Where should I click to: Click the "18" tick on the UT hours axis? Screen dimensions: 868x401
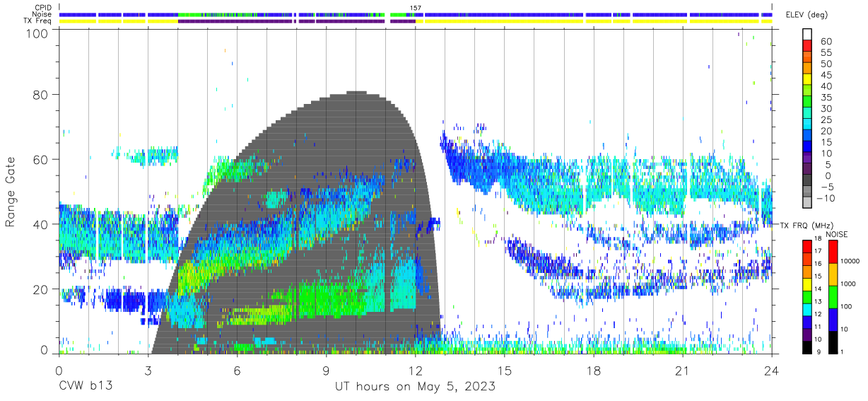(x=594, y=371)
